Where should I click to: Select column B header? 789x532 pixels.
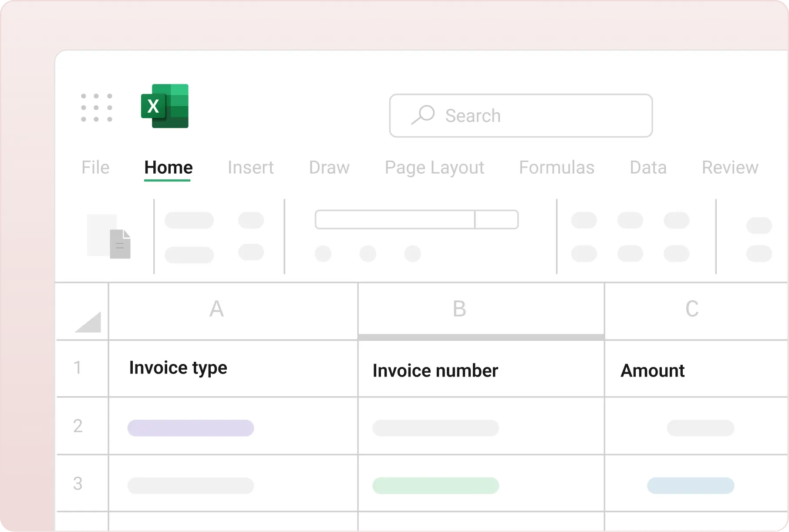click(x=459, y=310)
